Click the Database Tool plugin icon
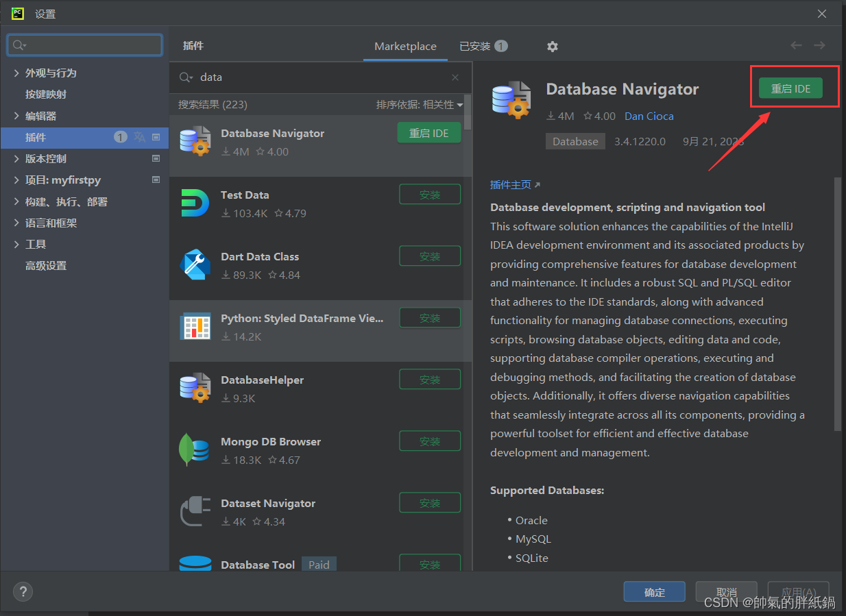 195,563
